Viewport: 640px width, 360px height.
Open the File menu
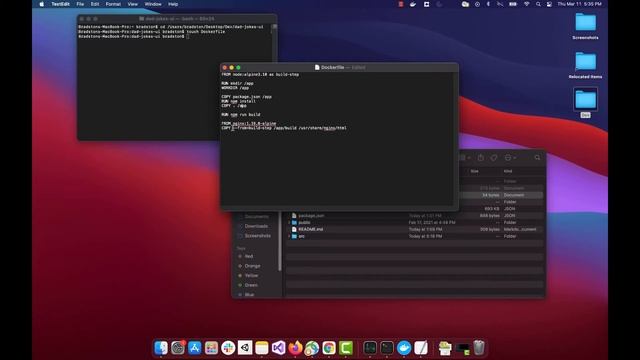[x=80, y=4]
